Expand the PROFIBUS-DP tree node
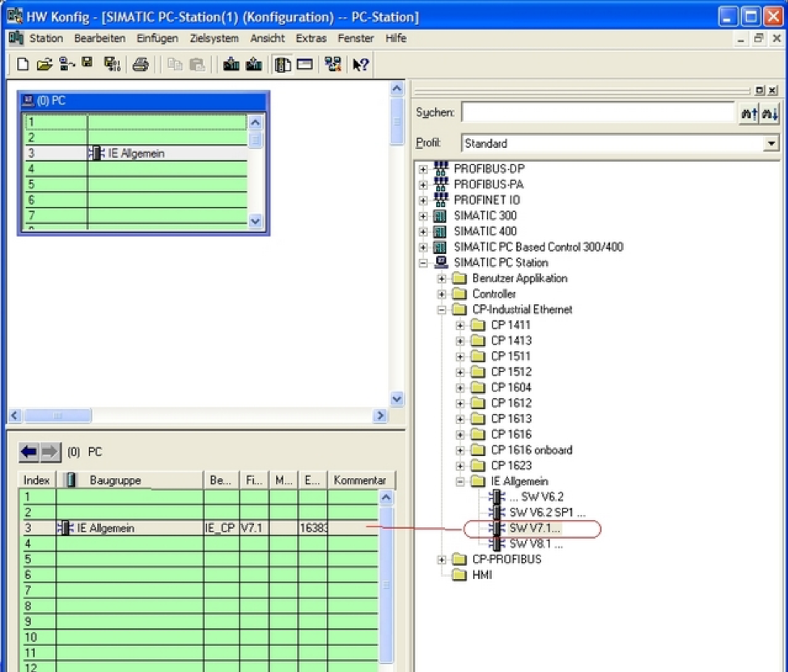 pyautogui.click(x=423, y=169)
